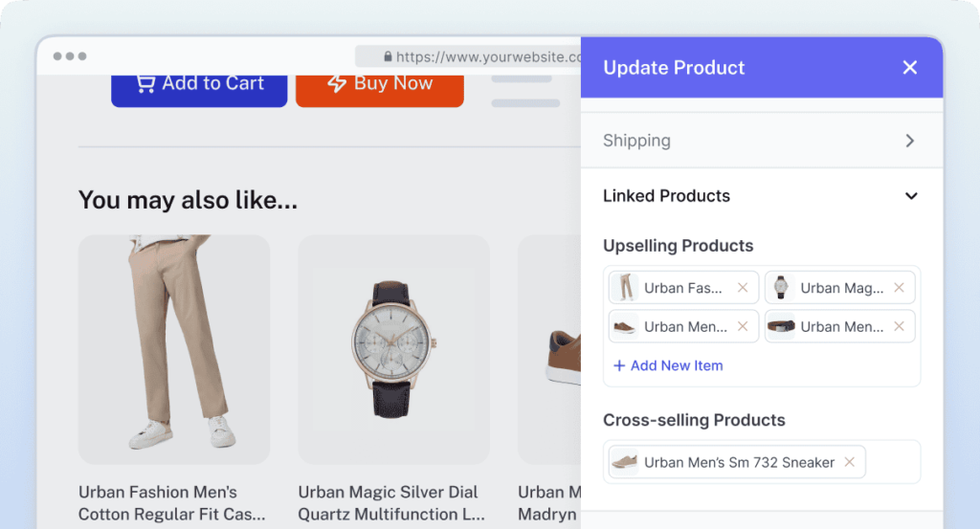Click the cart icon on Add to Cart
The image size is (980, 529).
pyautogui.click(x=145, y=84)
